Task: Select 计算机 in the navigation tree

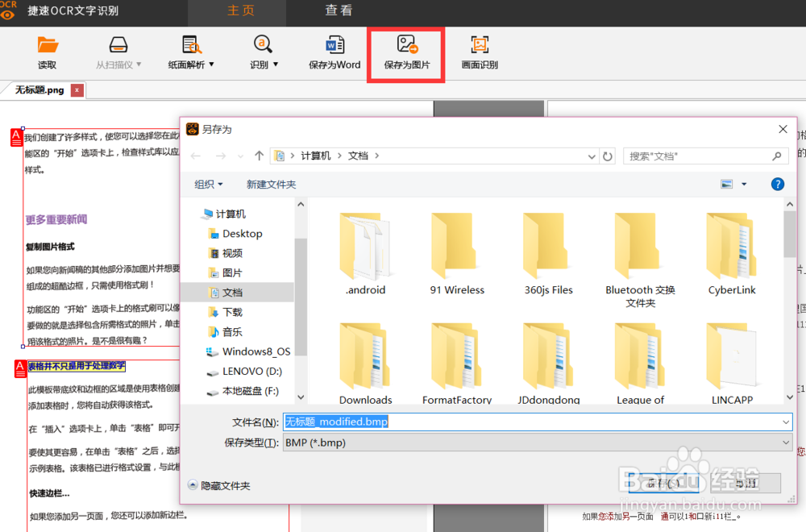Action: pyautogui.click(x=225, y=214)
